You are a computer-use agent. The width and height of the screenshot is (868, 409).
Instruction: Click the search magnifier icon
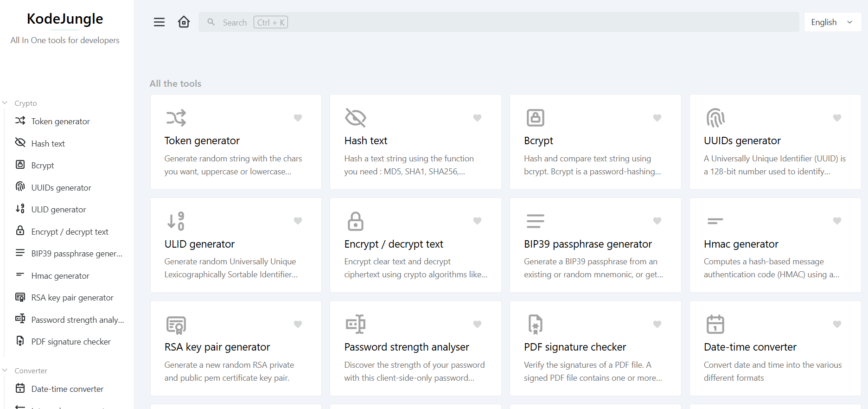pos(211,22)
